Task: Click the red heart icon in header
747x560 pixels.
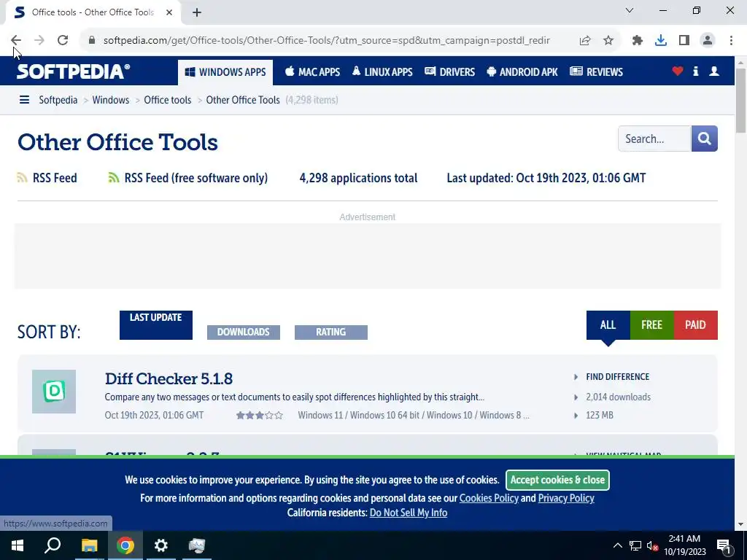Action: 678,71
